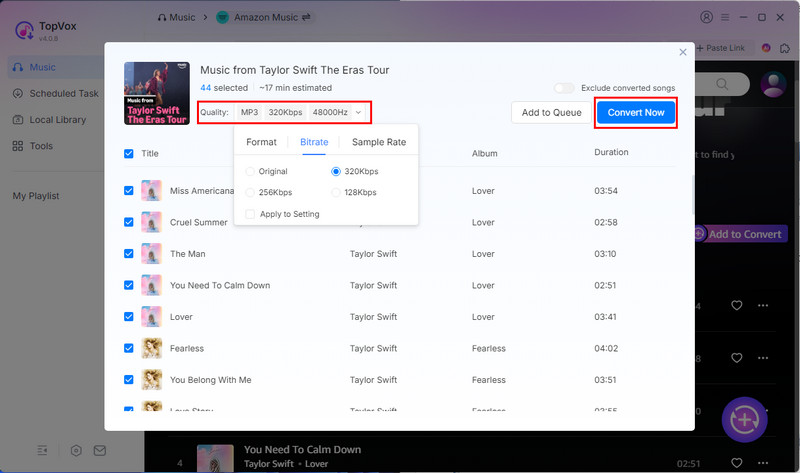The width and height of the screenshot is (800, 473).
Task: Uncheck You Belong With Me checkbox
Action: click(129, 380)
